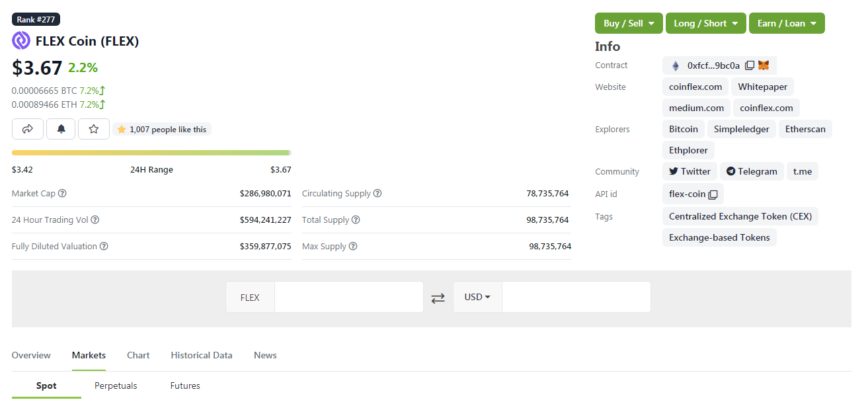
Task: Switch to the Futures sub-tab
Action: tap(185, 385)
